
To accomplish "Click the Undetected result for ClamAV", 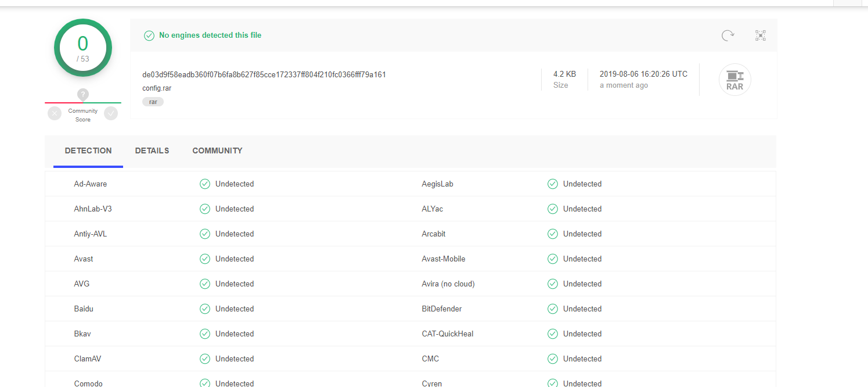I will coord(235,359).
